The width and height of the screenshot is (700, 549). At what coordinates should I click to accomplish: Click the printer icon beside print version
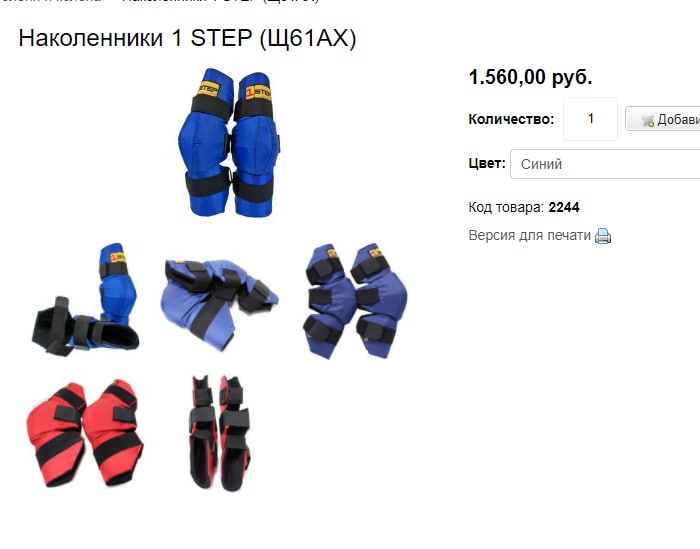pyautogui.click(x=603, y=236)
